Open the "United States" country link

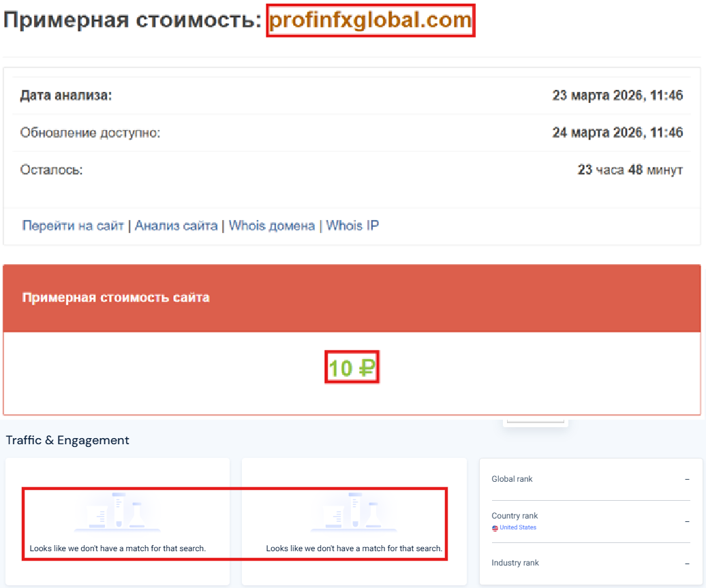517,527
